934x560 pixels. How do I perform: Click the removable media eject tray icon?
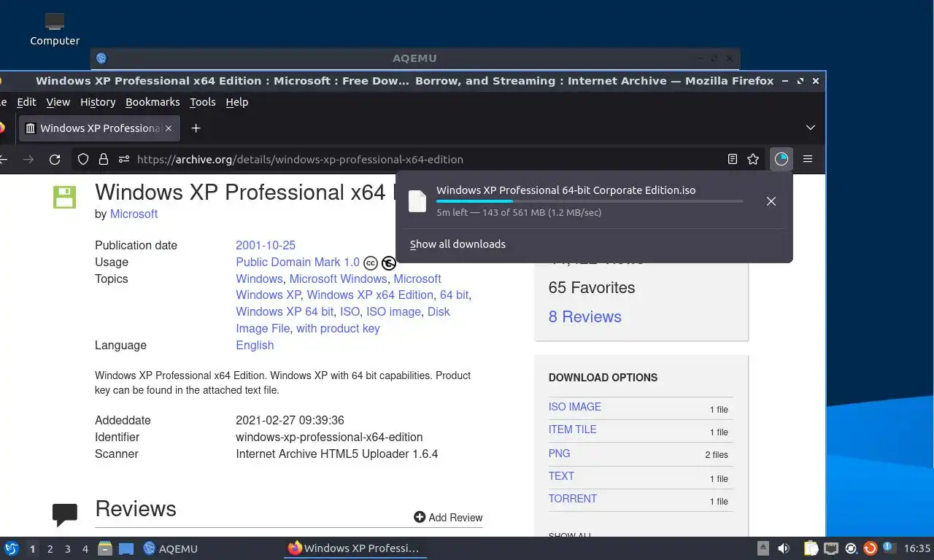coord(763,548)
